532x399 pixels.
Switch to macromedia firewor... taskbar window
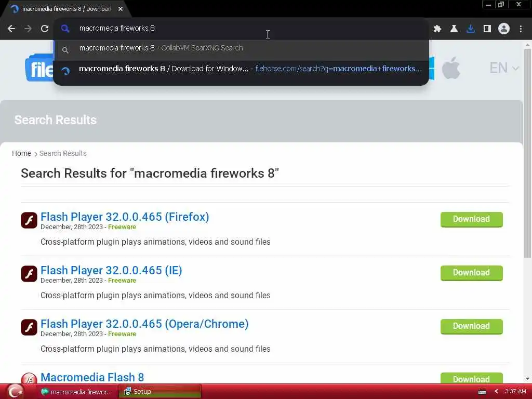(76, 392)
